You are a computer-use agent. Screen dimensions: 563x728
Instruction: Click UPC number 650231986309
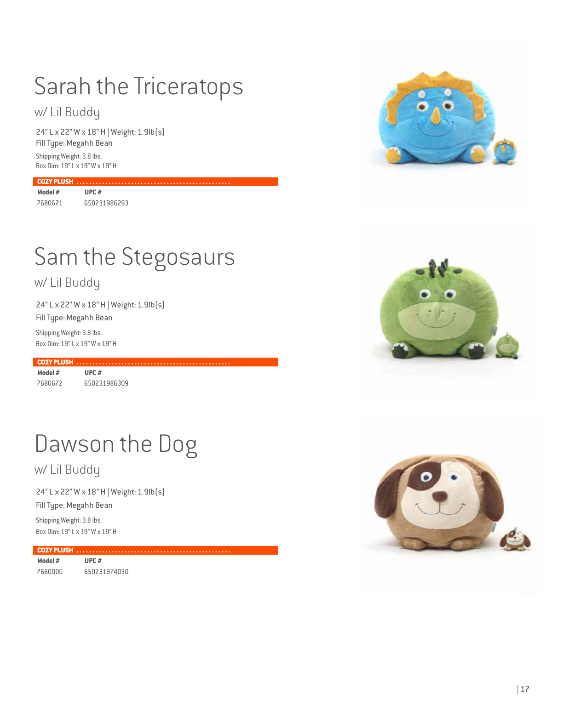(x=106, y=383)
